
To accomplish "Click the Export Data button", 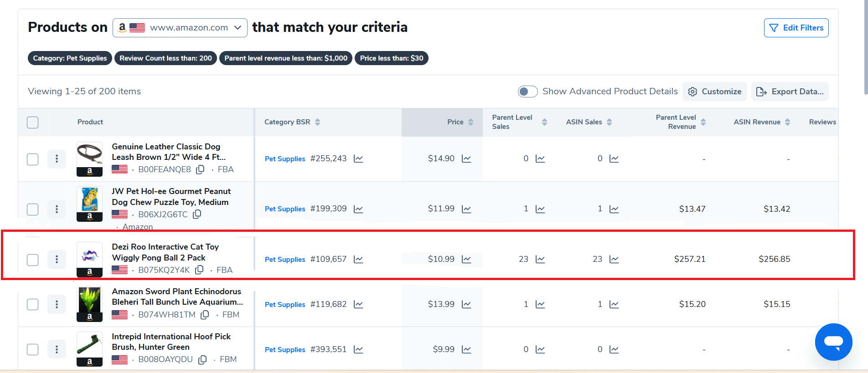I will [790, 92].
